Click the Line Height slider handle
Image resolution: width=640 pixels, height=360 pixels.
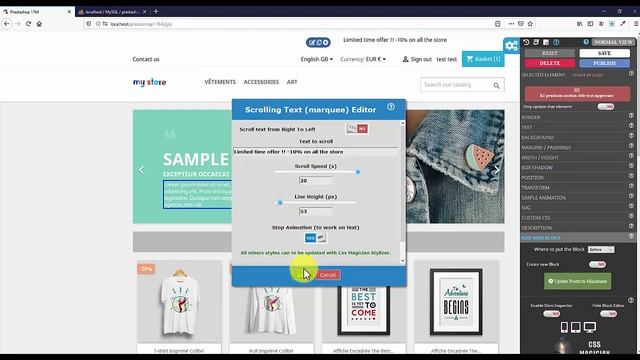coord(280,202)
